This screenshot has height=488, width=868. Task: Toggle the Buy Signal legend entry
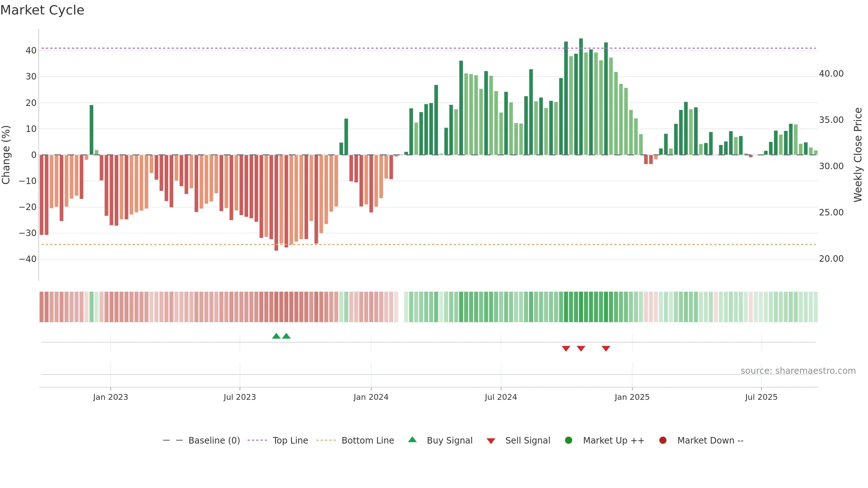(440, 440)
